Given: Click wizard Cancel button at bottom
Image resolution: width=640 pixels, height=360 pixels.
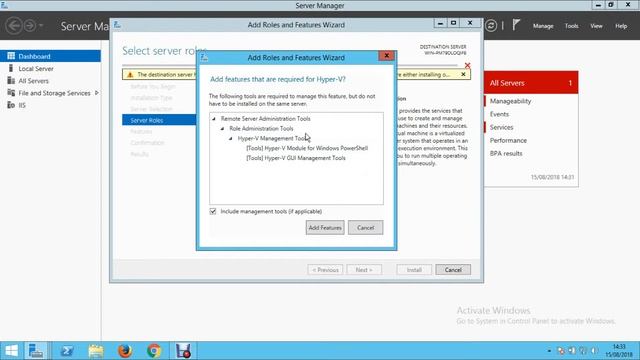Looking at the screenshot, I should [x=453, y=270].
